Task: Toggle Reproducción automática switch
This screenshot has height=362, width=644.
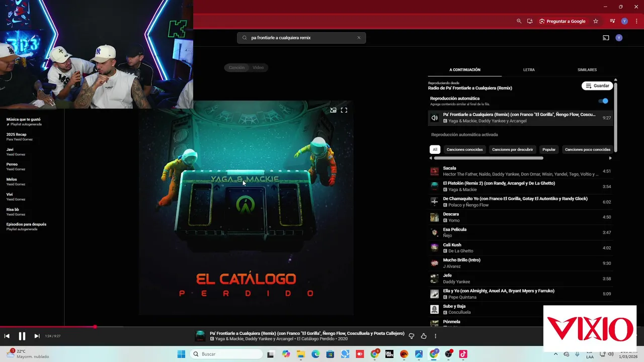Action: [x=603, y=101]
